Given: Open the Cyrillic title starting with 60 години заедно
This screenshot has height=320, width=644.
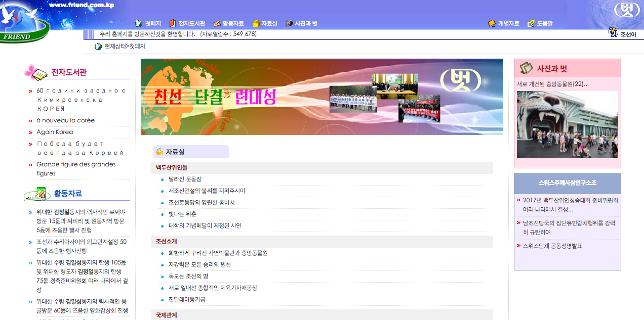Looking at the screenshot, I should pyautogui.click(x=81, y=100).
